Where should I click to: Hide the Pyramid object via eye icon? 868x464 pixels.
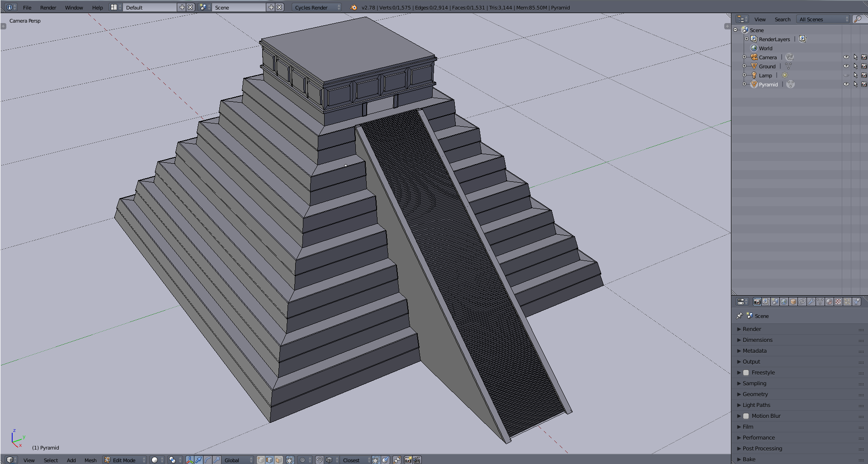coord(846,84)
